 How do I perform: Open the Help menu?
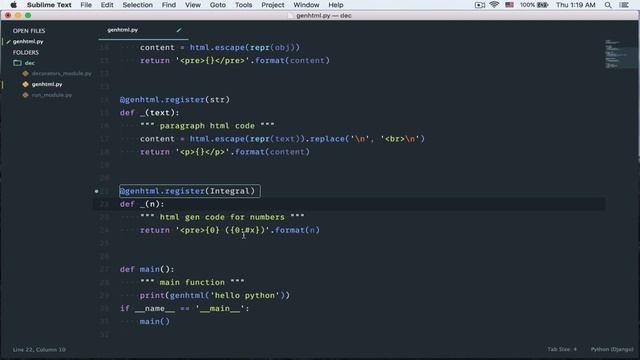336,5
